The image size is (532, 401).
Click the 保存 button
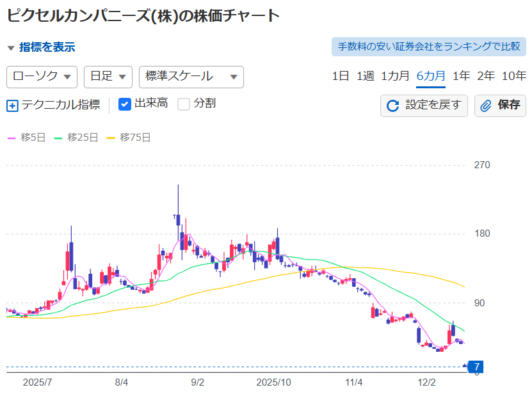point(500,106)
